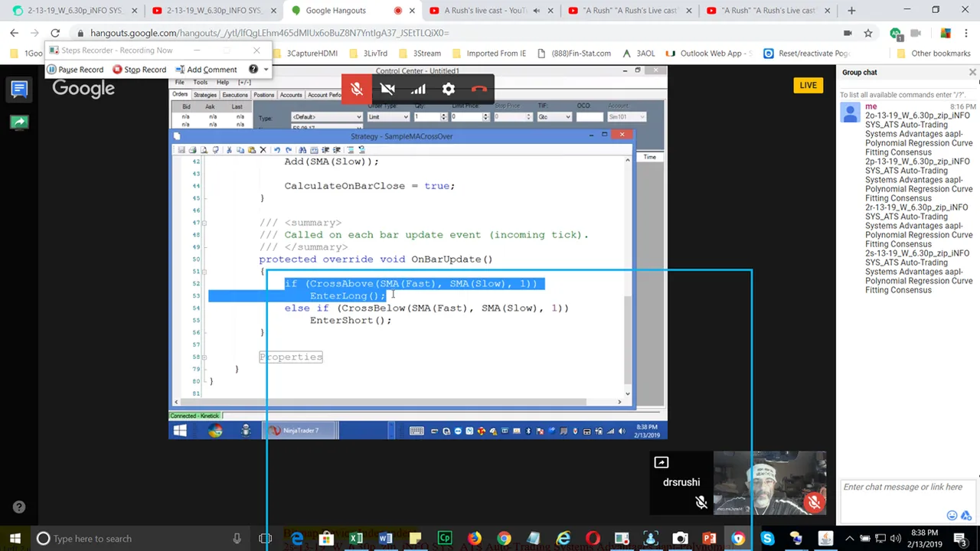The width and height of the screenshot is (980, 551).
Task: Open Help menu in Control Center
Action: pyautogui.click(x=222, y=82)
